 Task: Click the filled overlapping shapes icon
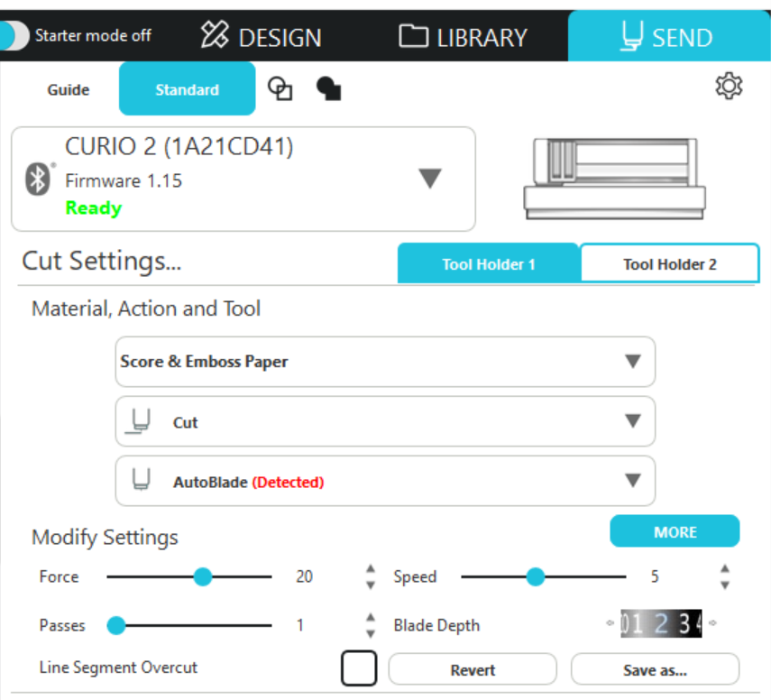tap(328, 88)
